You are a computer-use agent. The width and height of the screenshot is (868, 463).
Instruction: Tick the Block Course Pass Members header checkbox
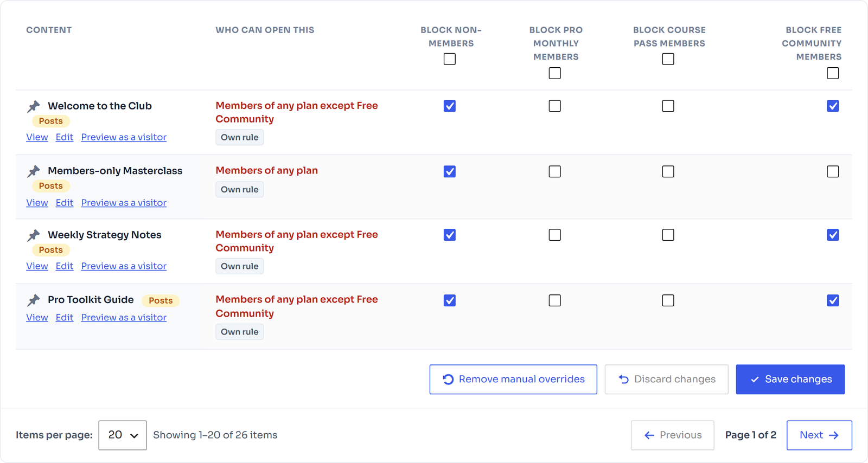(668, 59)
